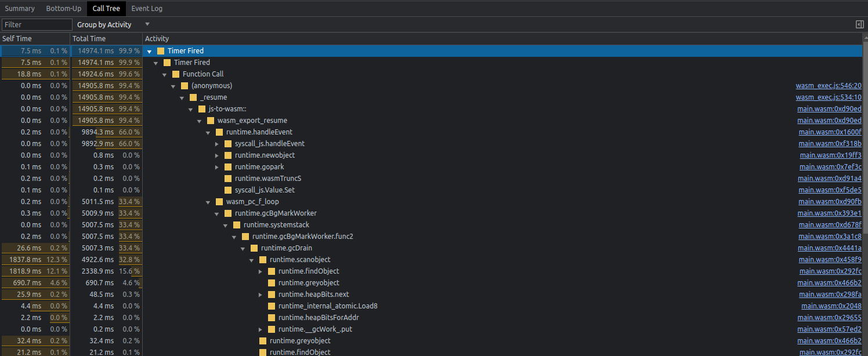Click the icon next to syscall_js.Value.Set
This screenshot has height=356, width=868.
(x=227, y=190)
